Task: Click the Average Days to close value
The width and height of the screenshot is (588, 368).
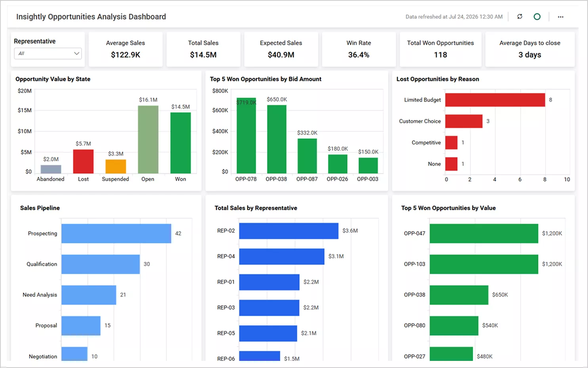Action: [530, 55]
